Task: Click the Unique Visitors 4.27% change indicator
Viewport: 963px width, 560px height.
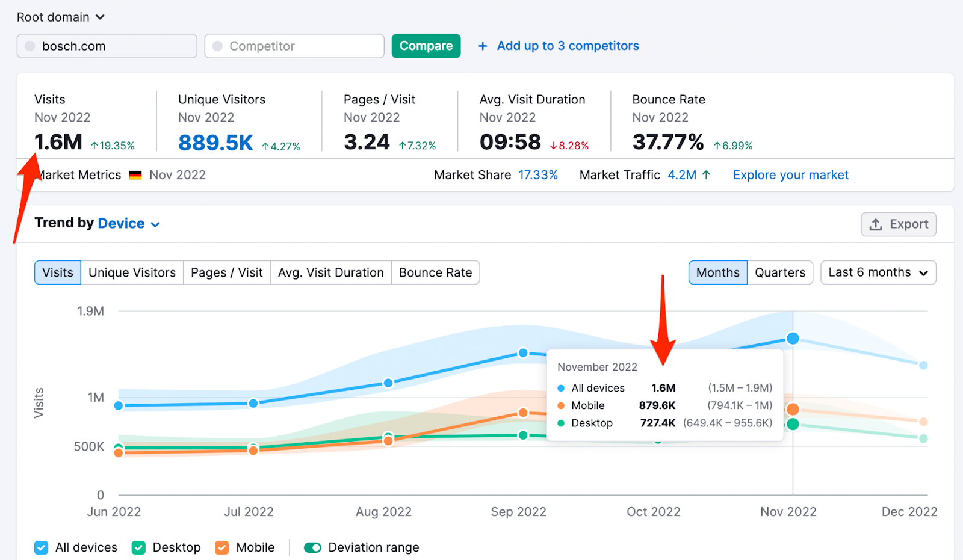Action: [280, 146]
